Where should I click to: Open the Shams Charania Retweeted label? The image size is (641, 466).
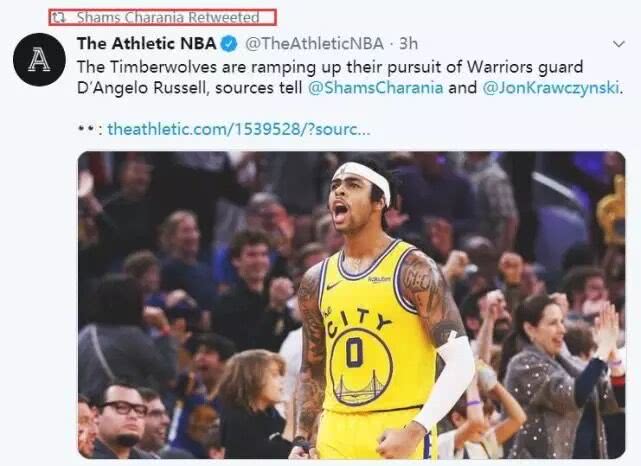(163, 18)
